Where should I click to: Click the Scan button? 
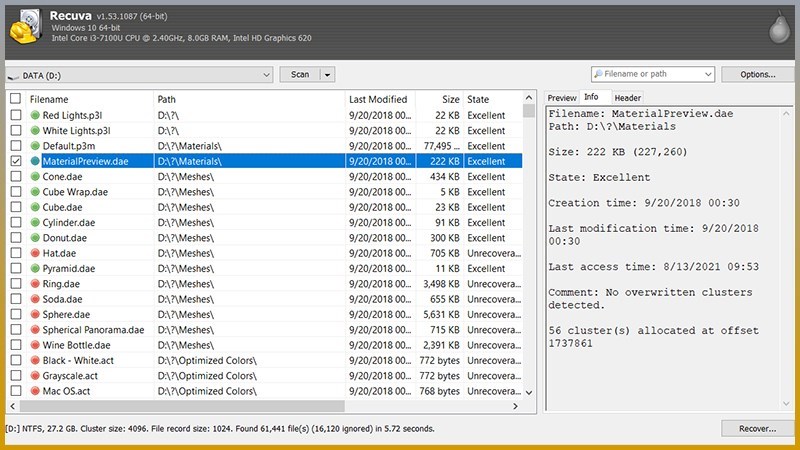tap(300, 74)
